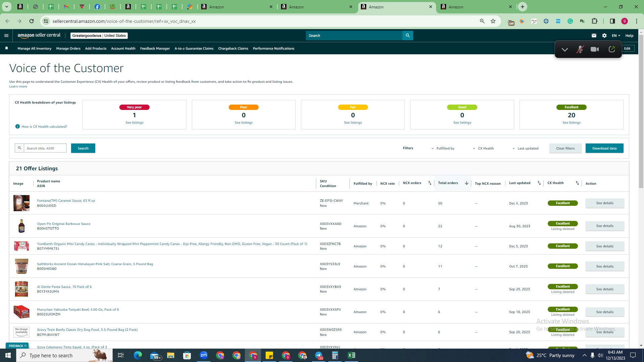Open the Chrome three-dot menu
The image size is (644, 362).
click(x=637, y=21)
